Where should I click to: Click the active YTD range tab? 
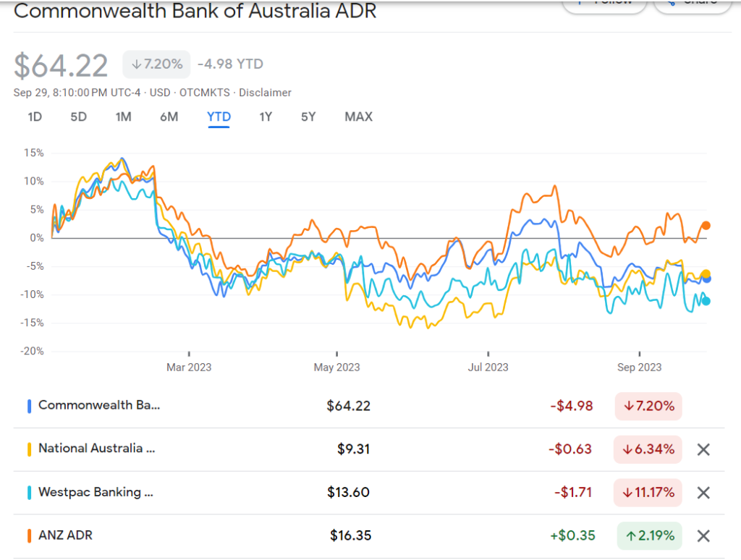[x=219, y=116]
